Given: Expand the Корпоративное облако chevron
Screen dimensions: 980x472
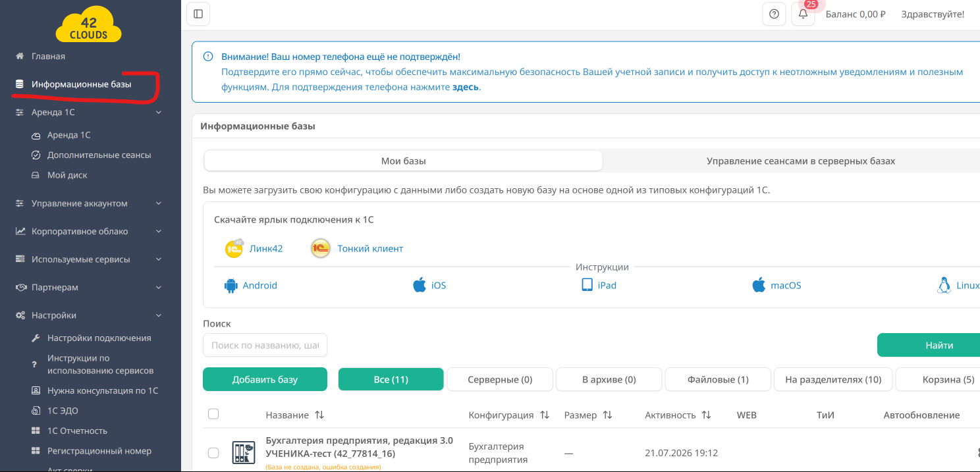Looking at the screenshot, I should (x=159, y=232).
